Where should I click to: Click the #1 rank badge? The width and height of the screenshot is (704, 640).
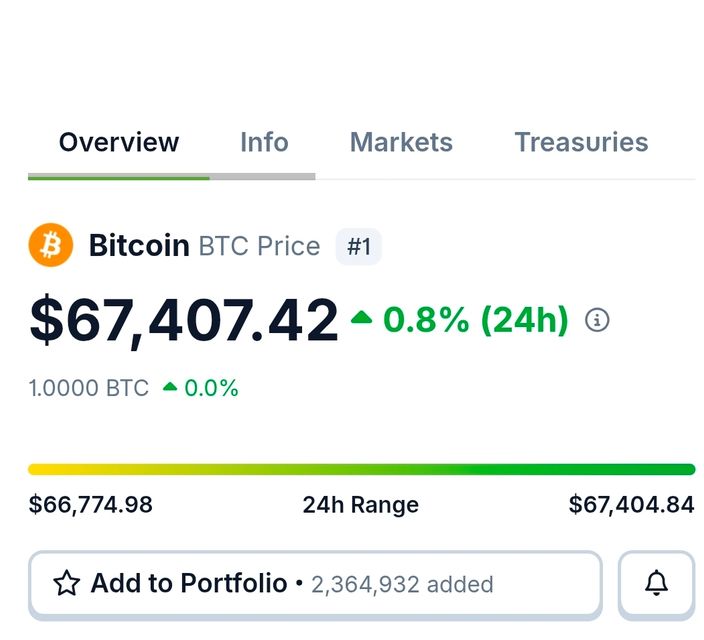click(358, 246)
